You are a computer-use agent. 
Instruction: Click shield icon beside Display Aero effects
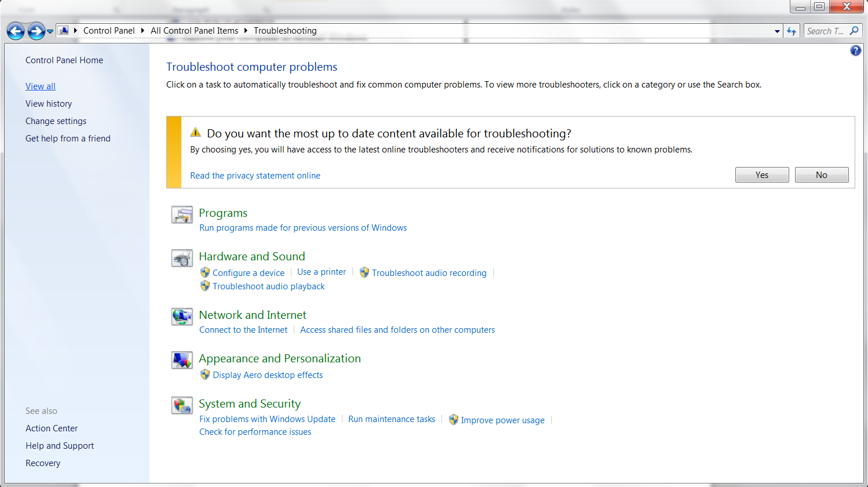[205, 374]
